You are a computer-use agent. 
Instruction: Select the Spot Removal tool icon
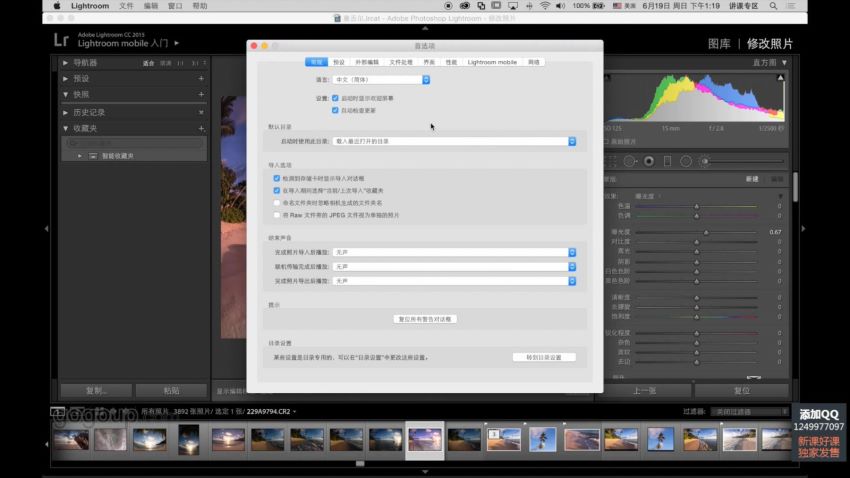[630, 162]
